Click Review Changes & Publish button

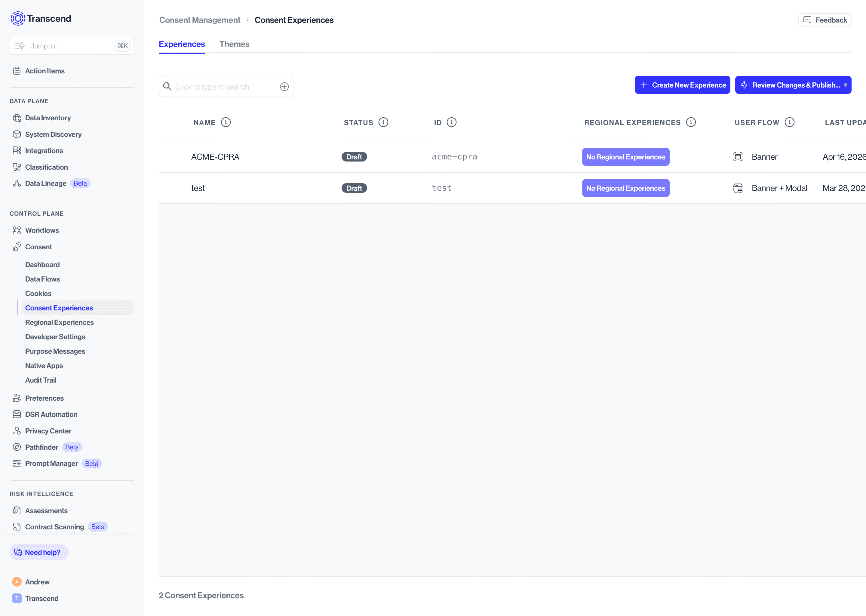[793, 85]
